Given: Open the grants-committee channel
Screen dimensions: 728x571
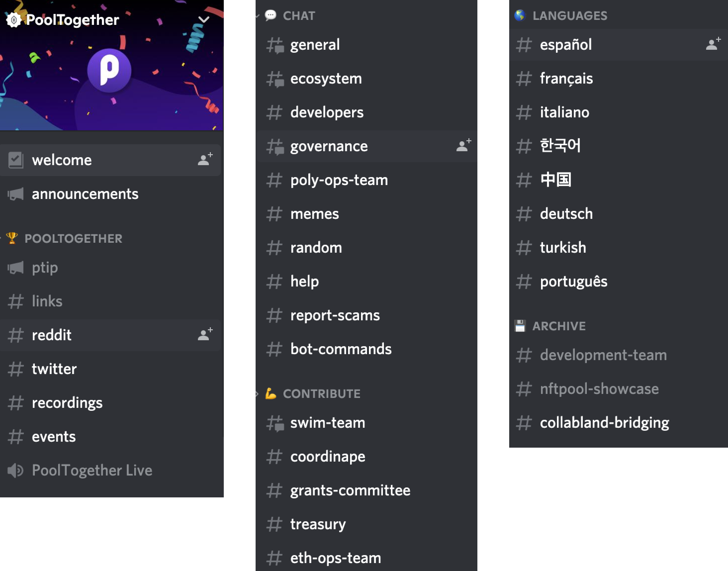Looking at the screenshot, I should (x=367, y=490).
